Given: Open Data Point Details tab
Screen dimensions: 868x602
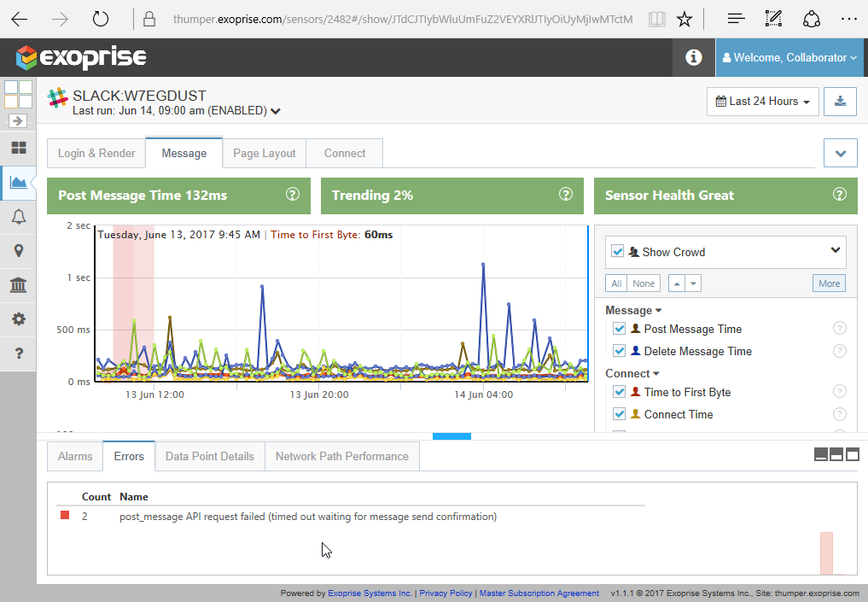Looking at the screenshot, I should [x=210, y=456].
